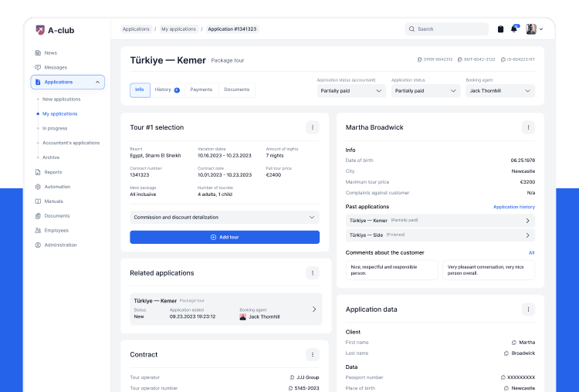Switch to the Documents tab
The width and height of the screenshot is (579, 392).
[237, 90]
